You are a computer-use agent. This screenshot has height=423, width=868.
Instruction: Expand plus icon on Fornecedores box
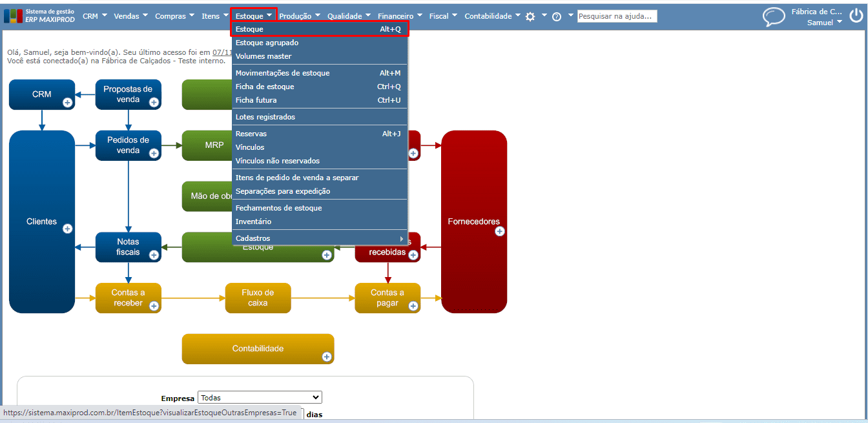coord(500,231)
